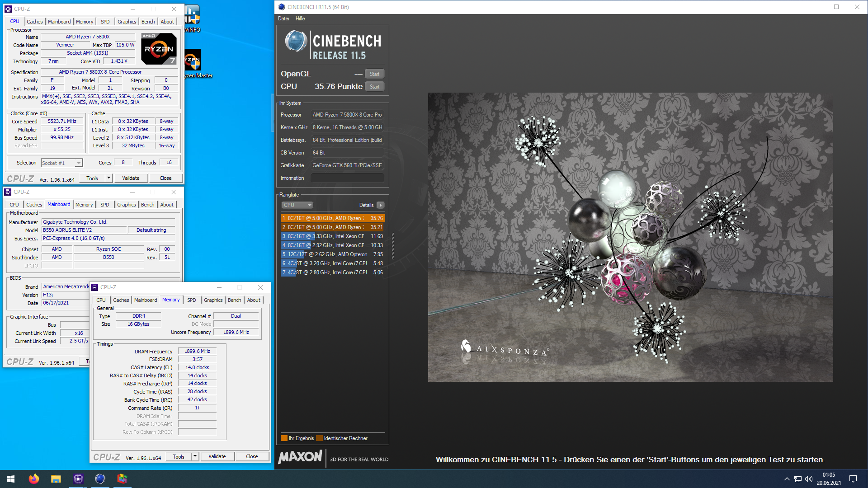Click the taskbar clock and date
The width and height of the screenshot is (868, 488).
pyautogui.click(x=829, y=479)
